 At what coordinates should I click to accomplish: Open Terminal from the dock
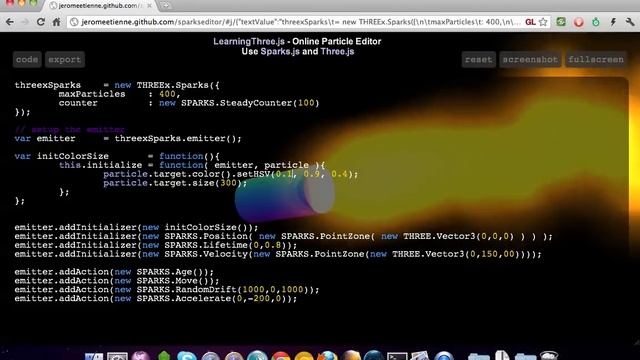397,357
